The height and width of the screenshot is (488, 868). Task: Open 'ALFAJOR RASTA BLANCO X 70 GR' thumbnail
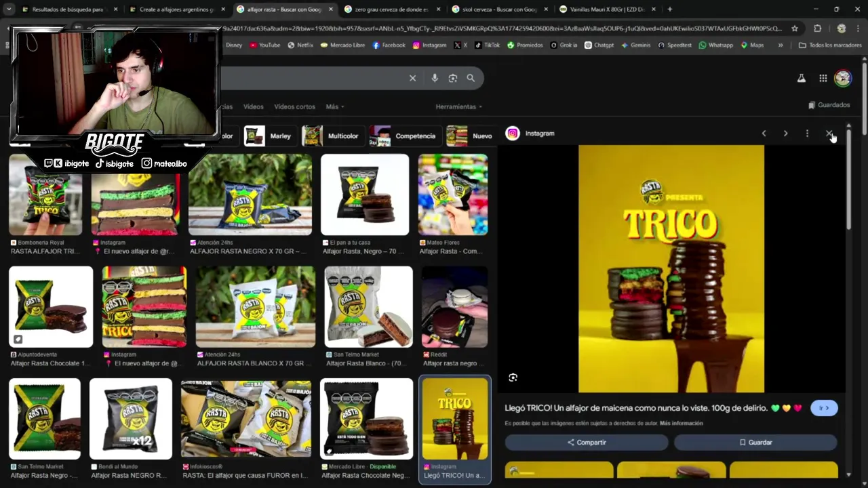pos(256,307)
